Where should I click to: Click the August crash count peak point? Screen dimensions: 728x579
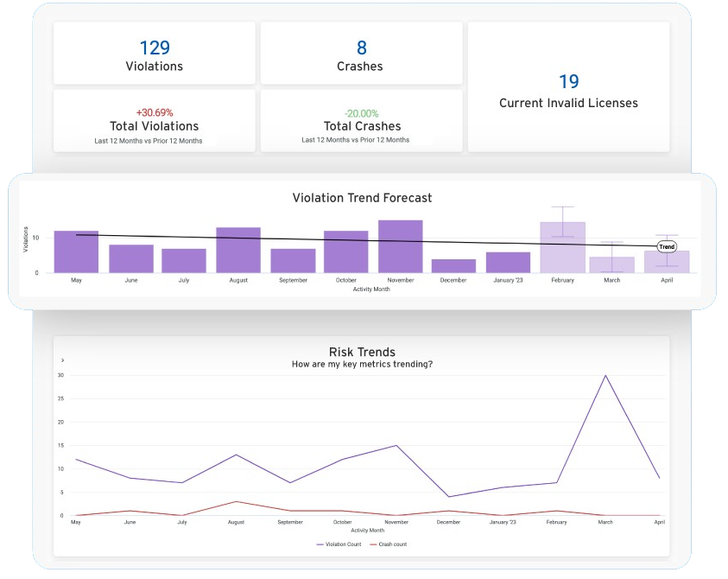pyautogui.click(x=235, y=501)
